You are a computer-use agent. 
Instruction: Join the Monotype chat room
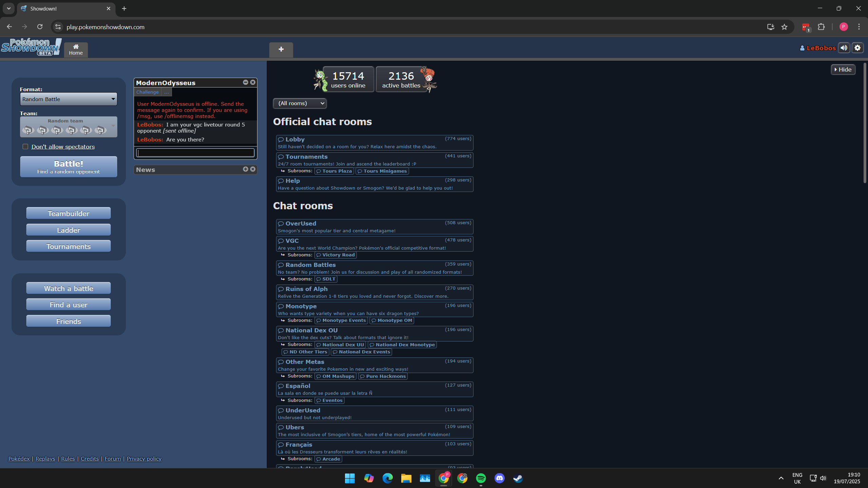coord(374,310)
